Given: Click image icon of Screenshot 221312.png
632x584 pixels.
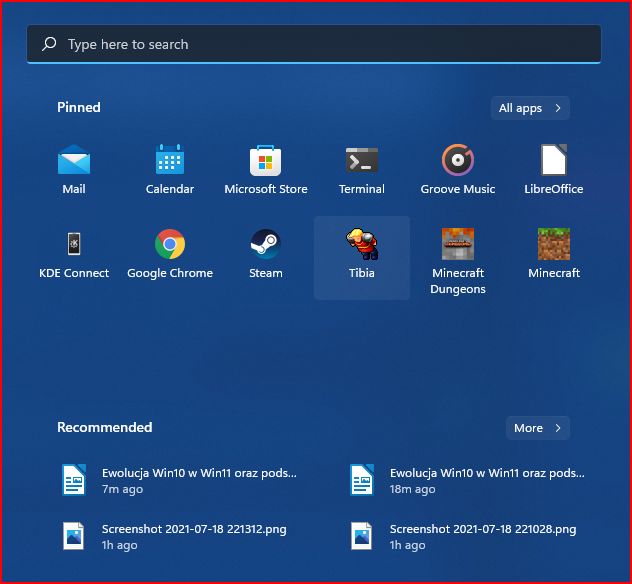Looking at the screenshot, I should (73, 536).
